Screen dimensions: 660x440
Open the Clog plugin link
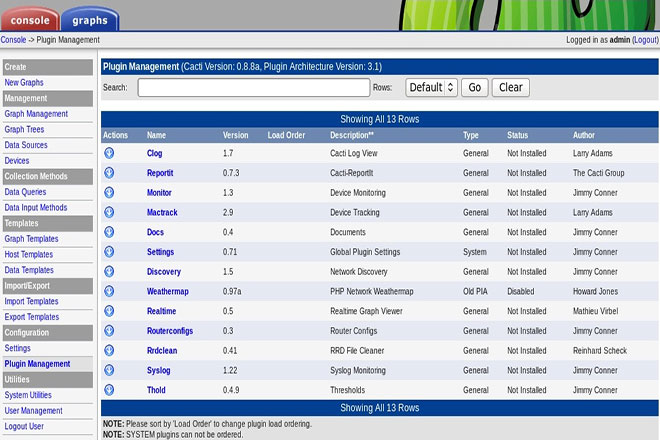154,153
